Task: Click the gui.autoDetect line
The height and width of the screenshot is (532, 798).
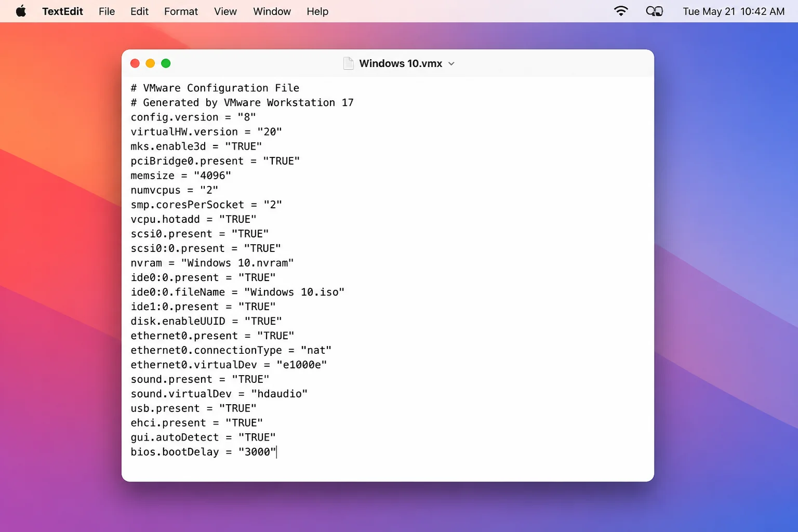Action: coord(203,437)
